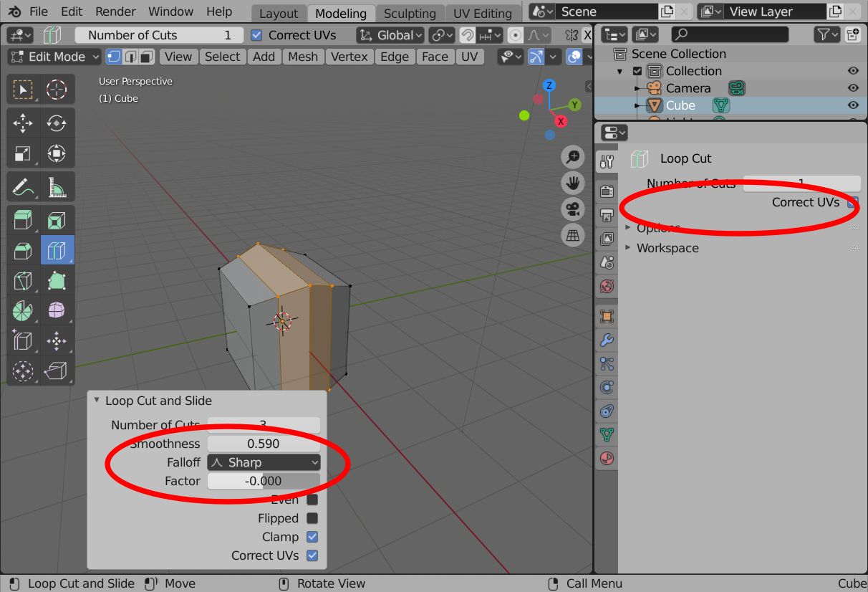Open the World properties tab
Image resolution: width=868 pixels, height=592 pixels.
607,287
